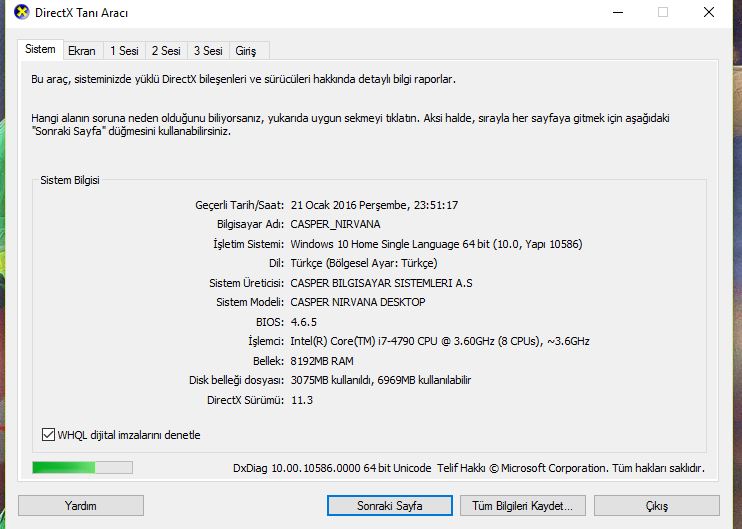742x529 pixels.
Task: Click the date value 21 Ocak 2016 Perşembe
Action: tap(349, 205)
